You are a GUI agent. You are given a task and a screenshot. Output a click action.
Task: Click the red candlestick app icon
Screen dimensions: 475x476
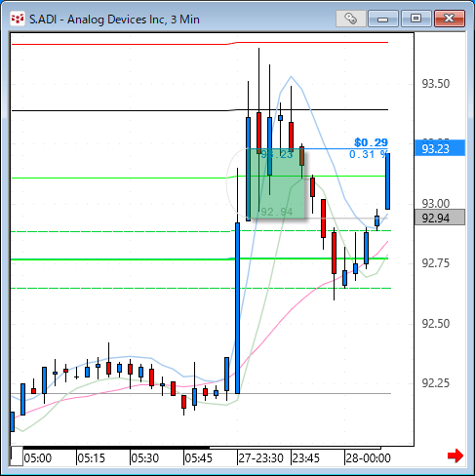[18, 19]
